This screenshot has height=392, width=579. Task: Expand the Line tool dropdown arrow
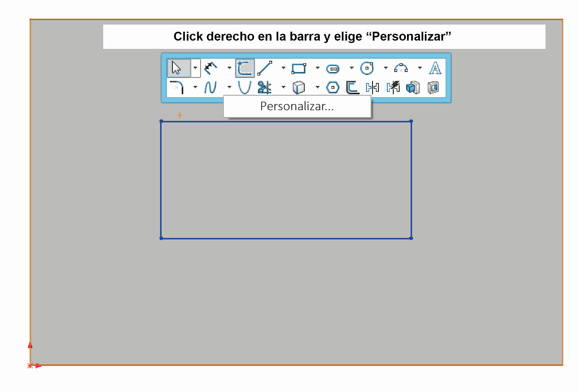click(283, 68)
